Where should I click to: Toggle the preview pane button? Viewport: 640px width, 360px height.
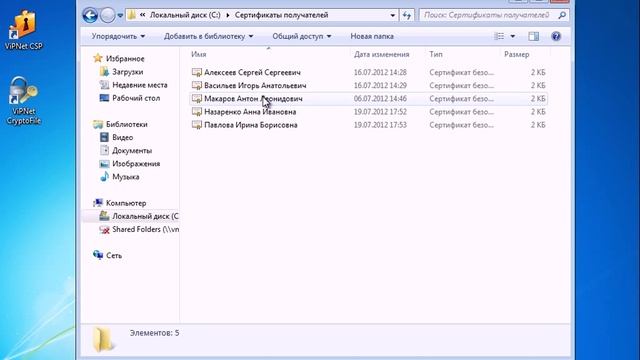(533, 36)
